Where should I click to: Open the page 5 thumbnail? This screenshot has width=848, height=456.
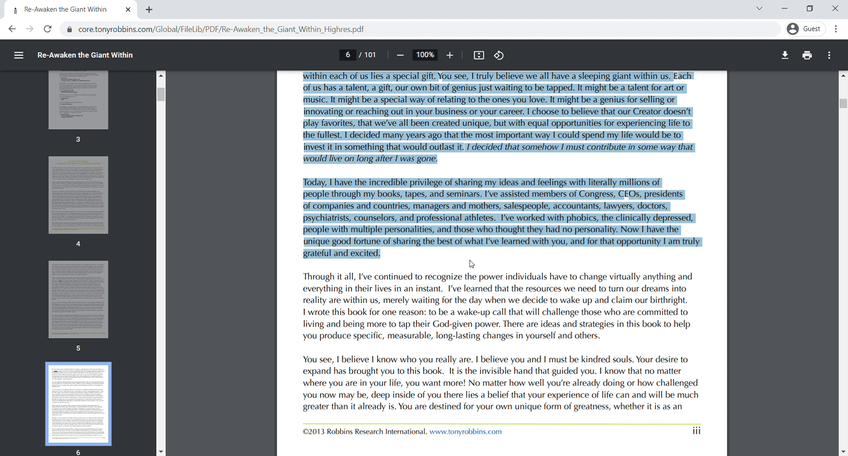[78, 300]
